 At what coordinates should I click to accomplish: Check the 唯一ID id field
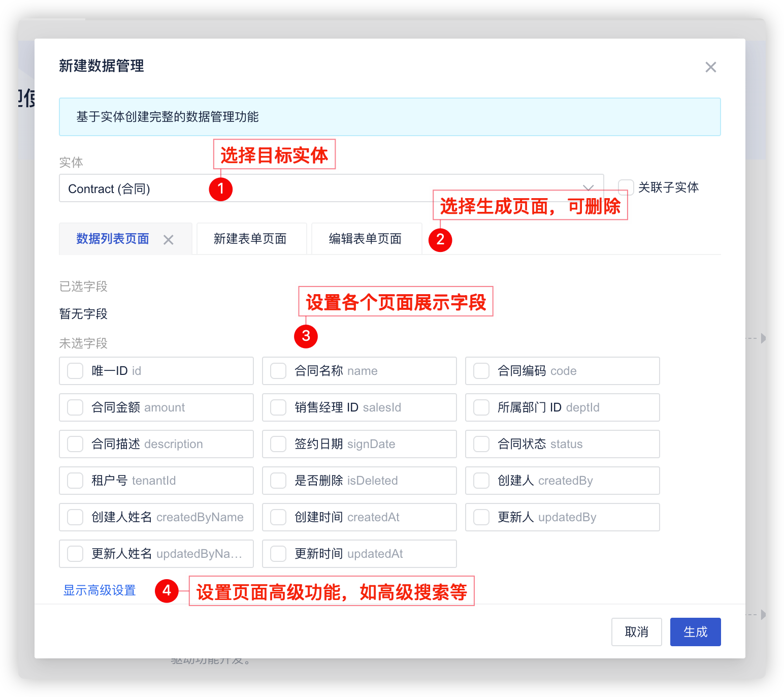tap(75, 371)
